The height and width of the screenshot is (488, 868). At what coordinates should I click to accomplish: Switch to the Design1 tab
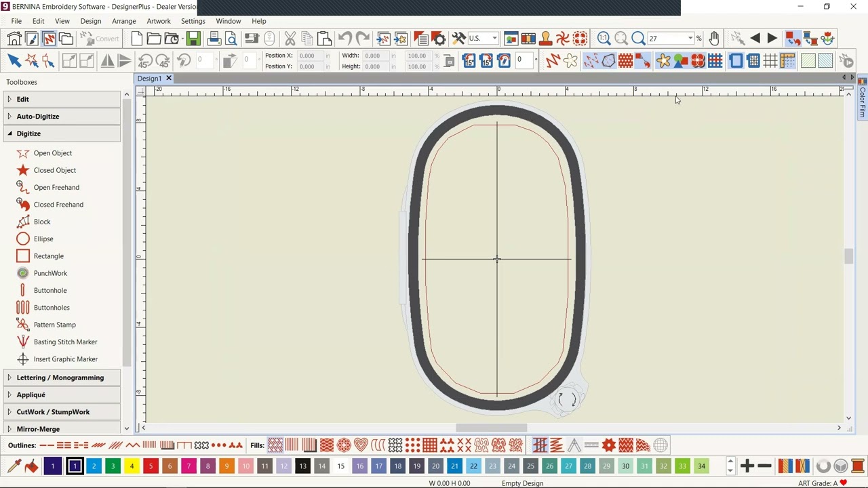[x=149, y=79]
